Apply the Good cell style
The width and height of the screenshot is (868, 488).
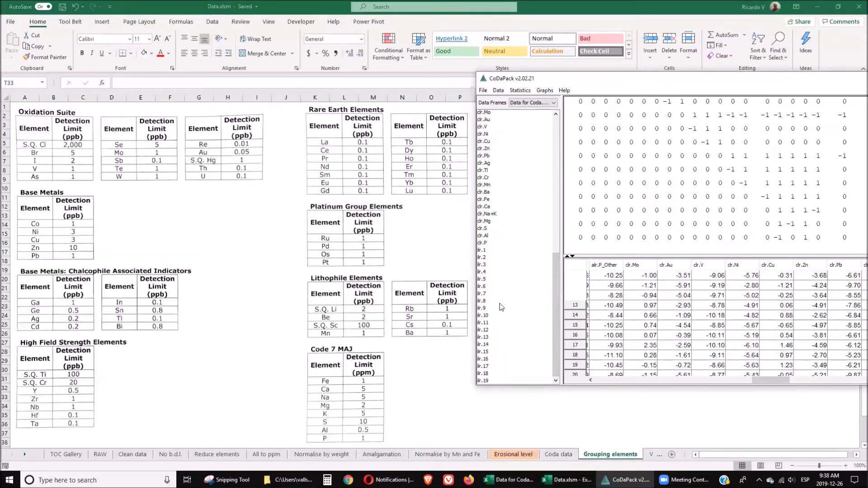[x=456, y=51]
